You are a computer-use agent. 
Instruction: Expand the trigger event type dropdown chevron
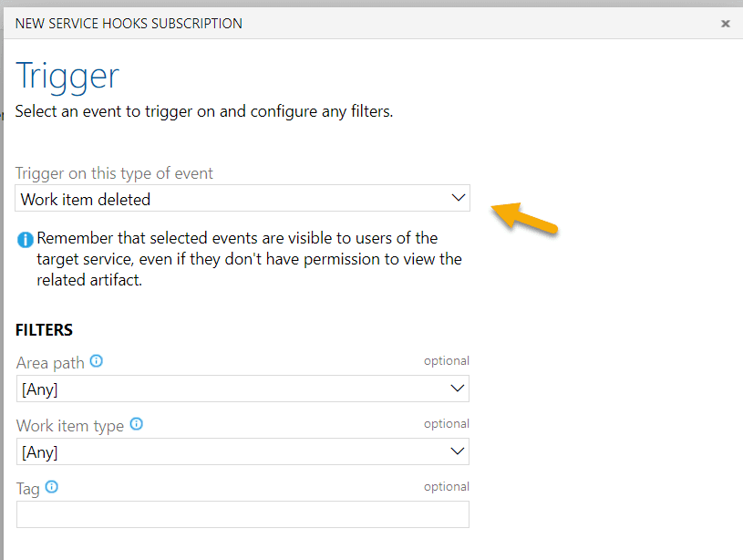coord(459,198)
